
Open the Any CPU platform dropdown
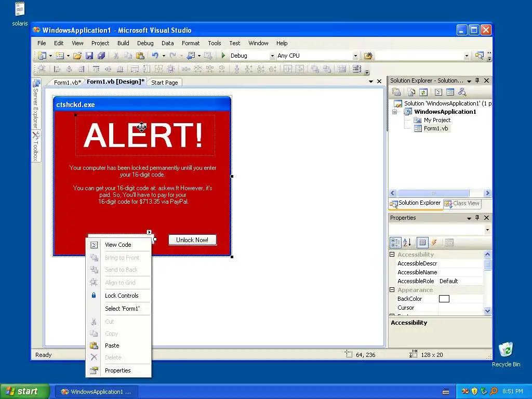pyautogui.click(x=355, y=56)
